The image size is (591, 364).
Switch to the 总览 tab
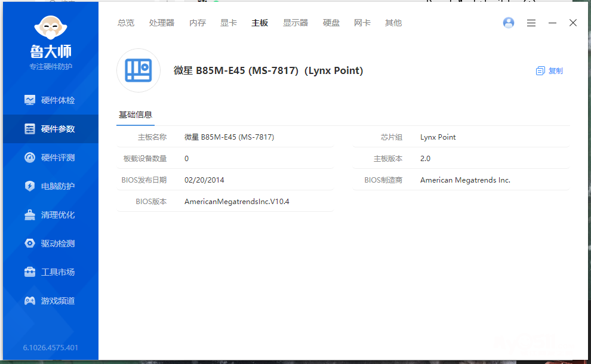[x=126, y=23]
